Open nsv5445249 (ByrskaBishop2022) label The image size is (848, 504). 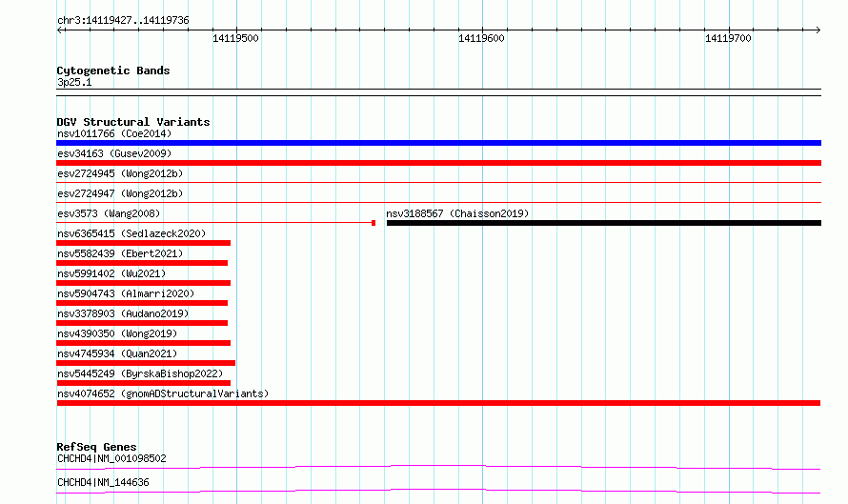point(140,373)
